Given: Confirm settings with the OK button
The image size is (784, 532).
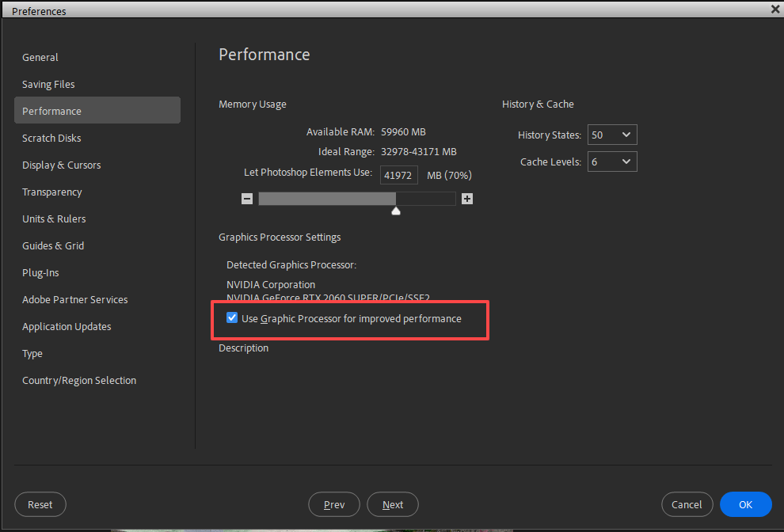Looking at the screenshot, I should (x=745, y=504).
